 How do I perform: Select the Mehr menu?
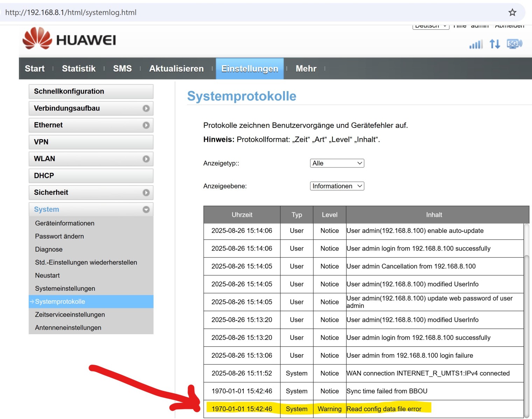coord(306,69)
